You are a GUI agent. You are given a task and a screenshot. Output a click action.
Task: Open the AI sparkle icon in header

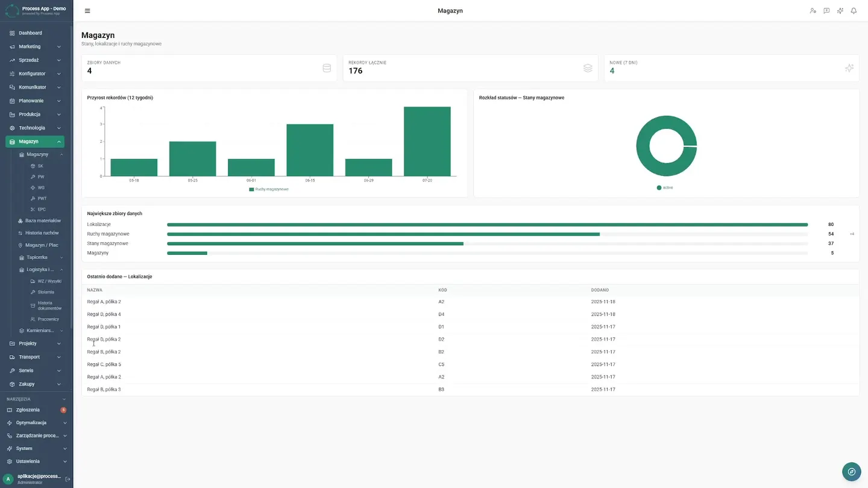840,11
